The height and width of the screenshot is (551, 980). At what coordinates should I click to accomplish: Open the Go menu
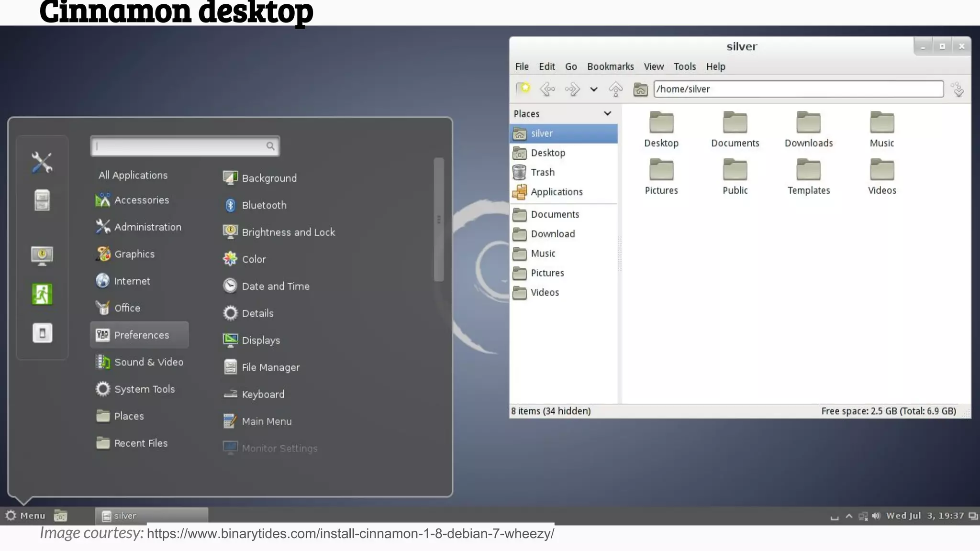coord(571,66)
